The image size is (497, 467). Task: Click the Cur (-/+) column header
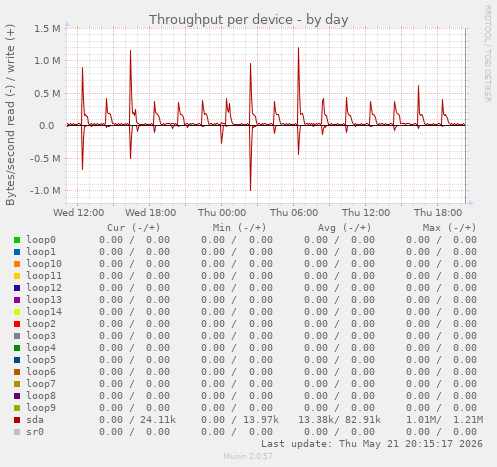click(134, 228)
